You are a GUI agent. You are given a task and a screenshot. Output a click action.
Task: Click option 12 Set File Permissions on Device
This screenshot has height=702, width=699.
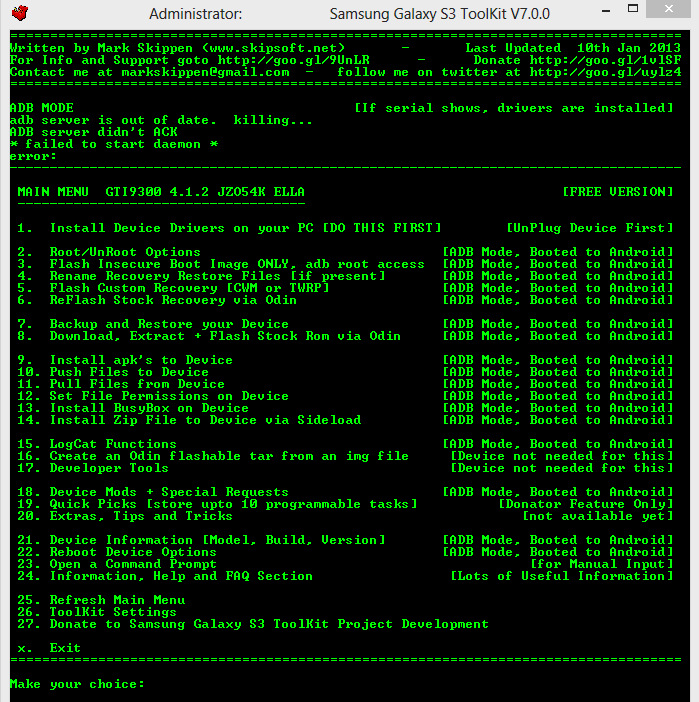point(153,396)
